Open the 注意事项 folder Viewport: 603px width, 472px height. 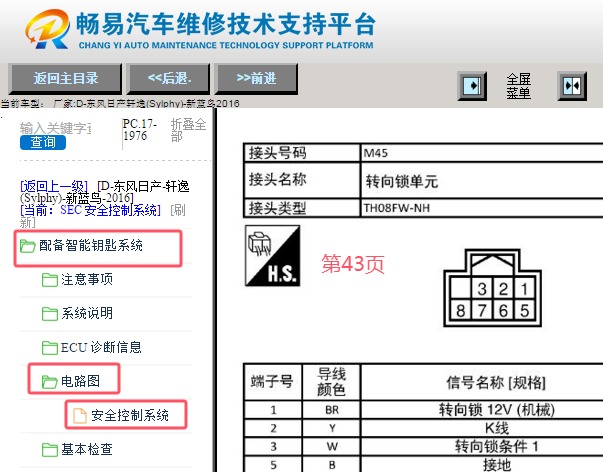[x=87, y=279]
